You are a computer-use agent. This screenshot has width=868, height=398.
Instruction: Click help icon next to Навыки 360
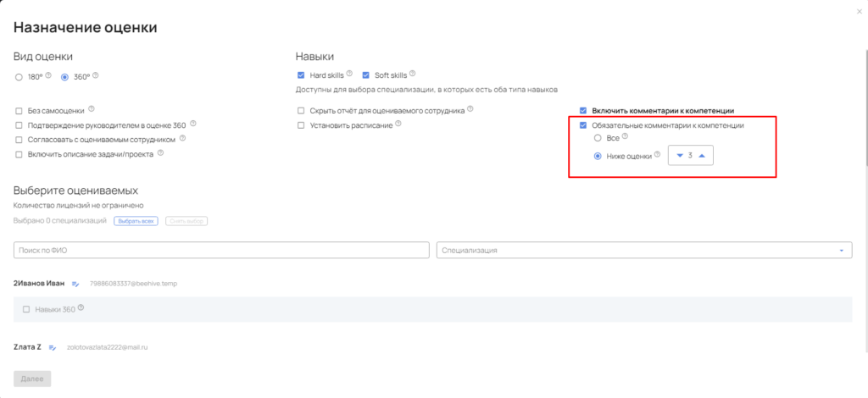coord(81,308)
